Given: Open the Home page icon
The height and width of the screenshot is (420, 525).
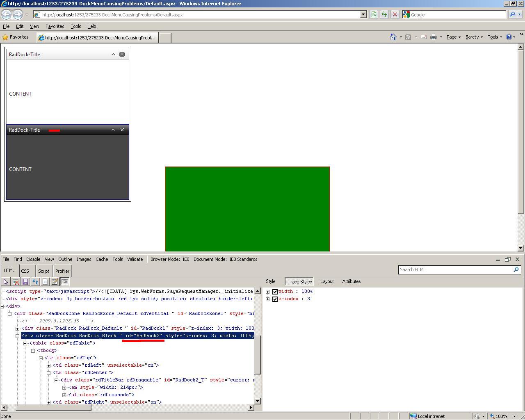Looking at the screenshot, I should click(393, 37).
